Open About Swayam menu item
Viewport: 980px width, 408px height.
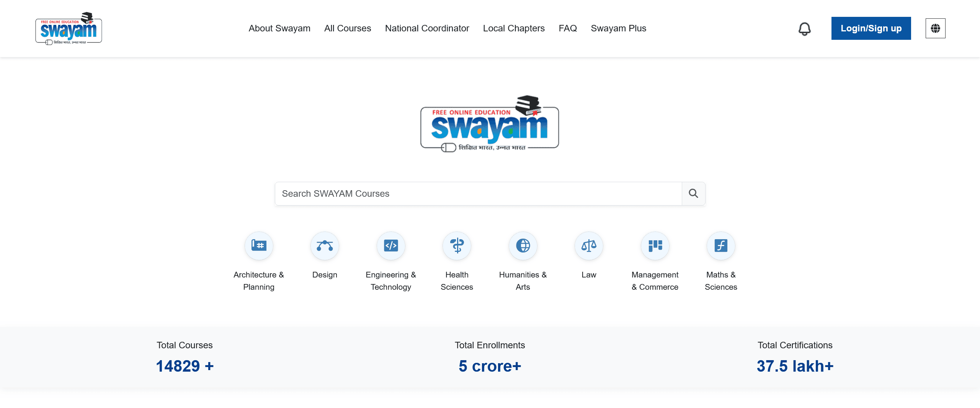click(279, 28)
